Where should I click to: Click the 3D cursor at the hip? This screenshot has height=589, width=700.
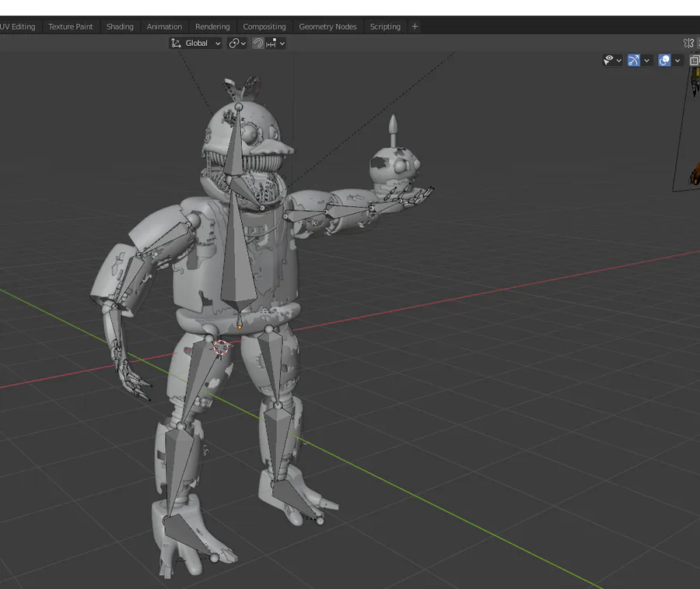pyautogui.click(x=222, y=347)
